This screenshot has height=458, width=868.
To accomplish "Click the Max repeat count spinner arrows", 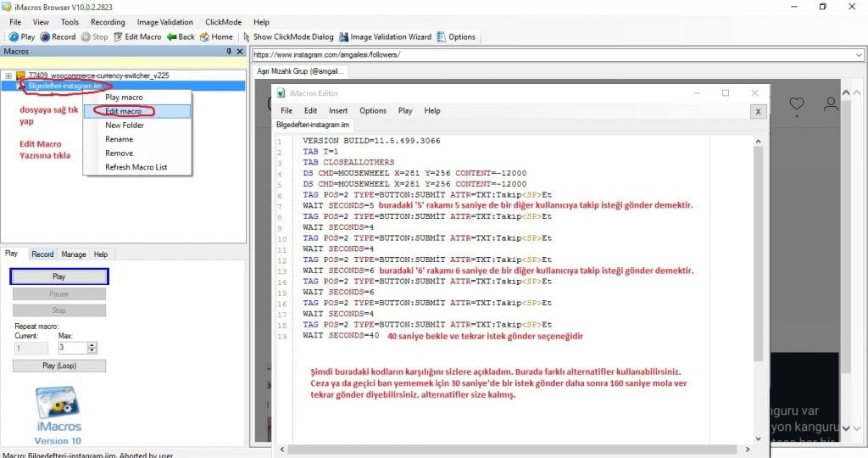I will [x=92, y=348].
